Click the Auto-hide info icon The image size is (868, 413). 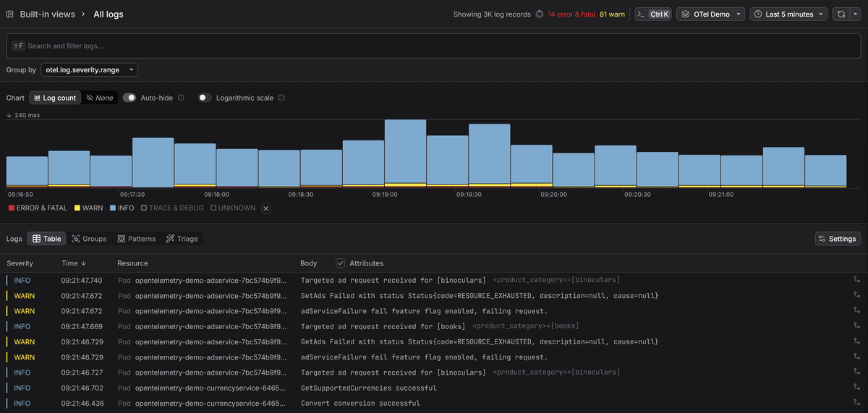pyautogui.click(x=181, y=98)
